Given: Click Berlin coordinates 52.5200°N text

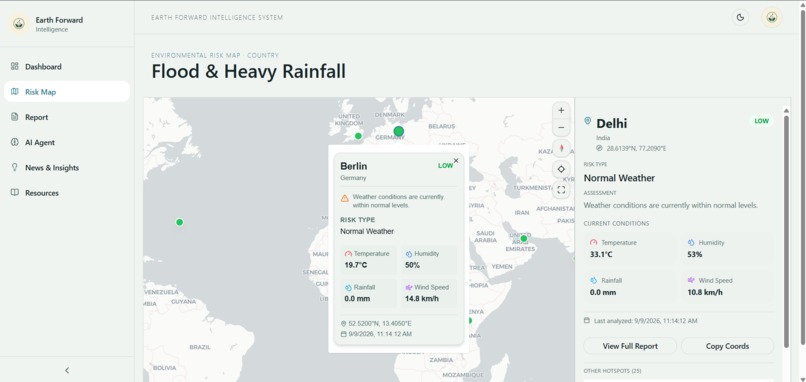Looking at the screenshot, I should 380,323.
